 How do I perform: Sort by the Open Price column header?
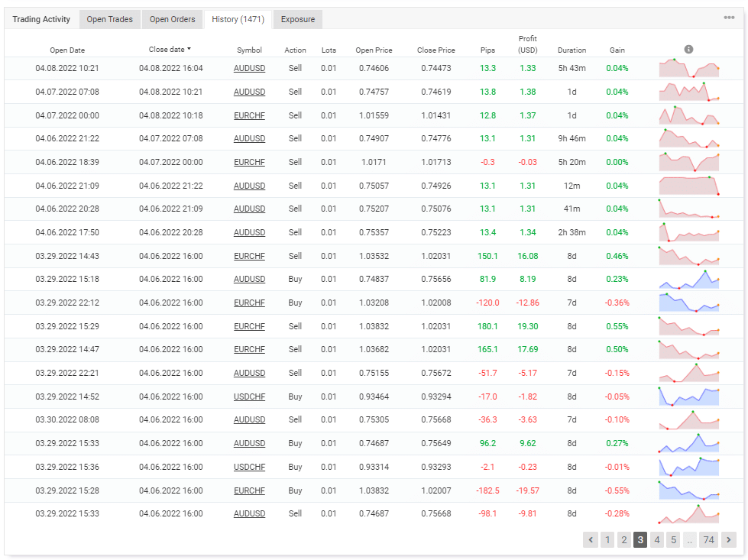(x=374, y=50)
